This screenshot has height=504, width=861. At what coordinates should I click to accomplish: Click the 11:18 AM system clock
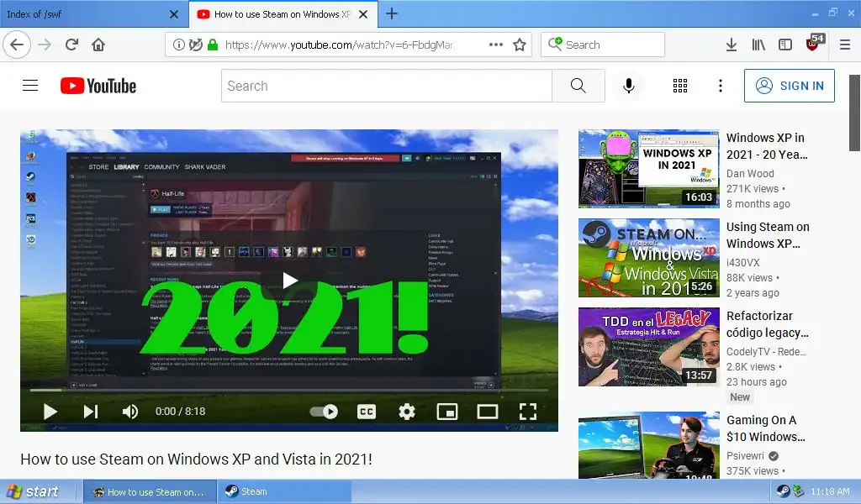pos(830,491)
